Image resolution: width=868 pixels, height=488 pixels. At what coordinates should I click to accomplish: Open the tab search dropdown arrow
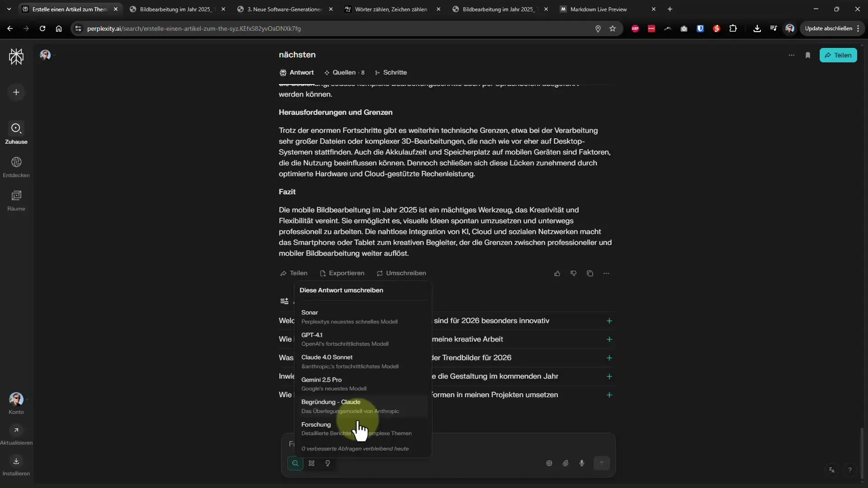click(x=9, y=9)
